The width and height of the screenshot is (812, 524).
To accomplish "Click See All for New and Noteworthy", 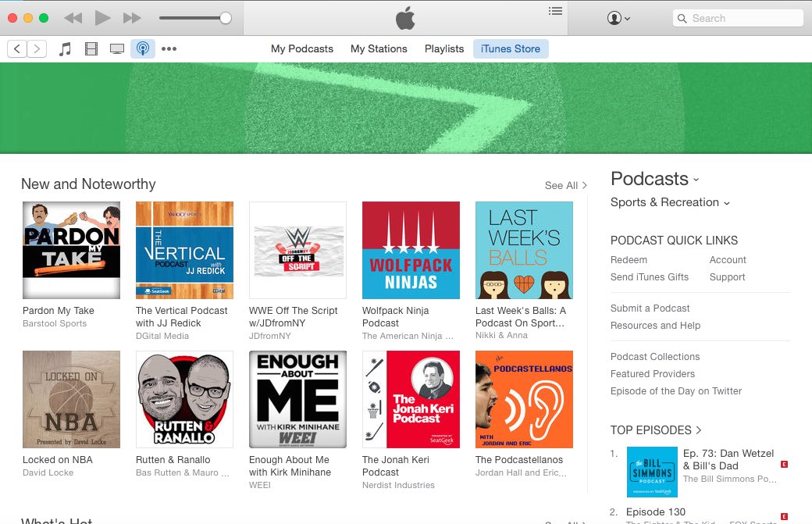I will click(x=565, y=185).
